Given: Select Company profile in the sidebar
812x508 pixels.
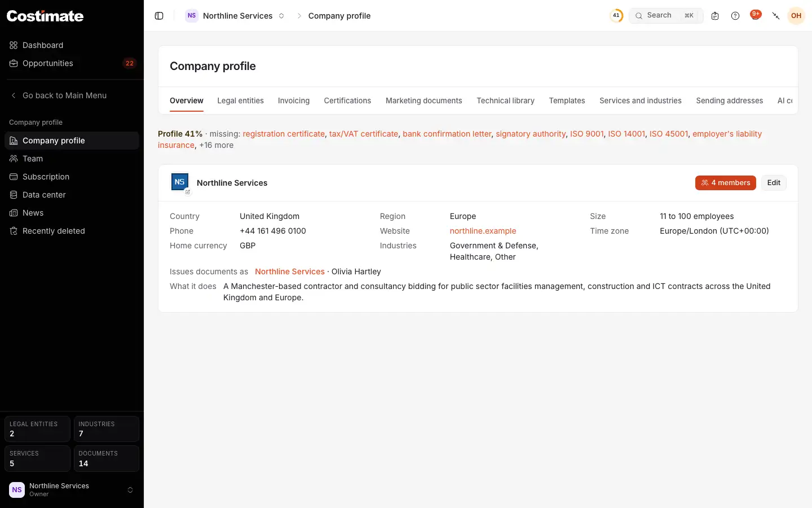Looking at the screenshot, I should (72, 141).
